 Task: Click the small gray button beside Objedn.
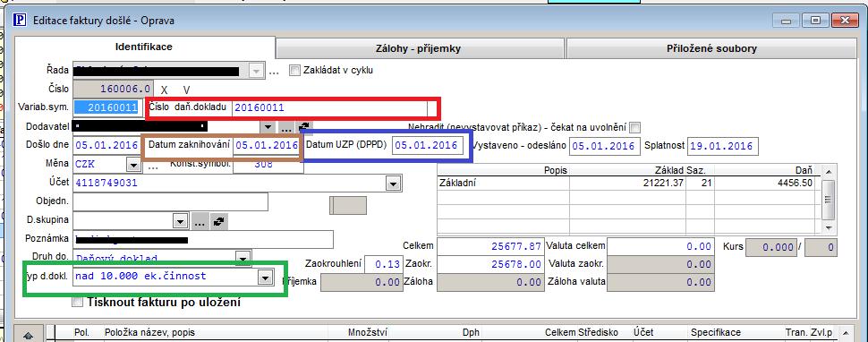(x=348, y=205)
